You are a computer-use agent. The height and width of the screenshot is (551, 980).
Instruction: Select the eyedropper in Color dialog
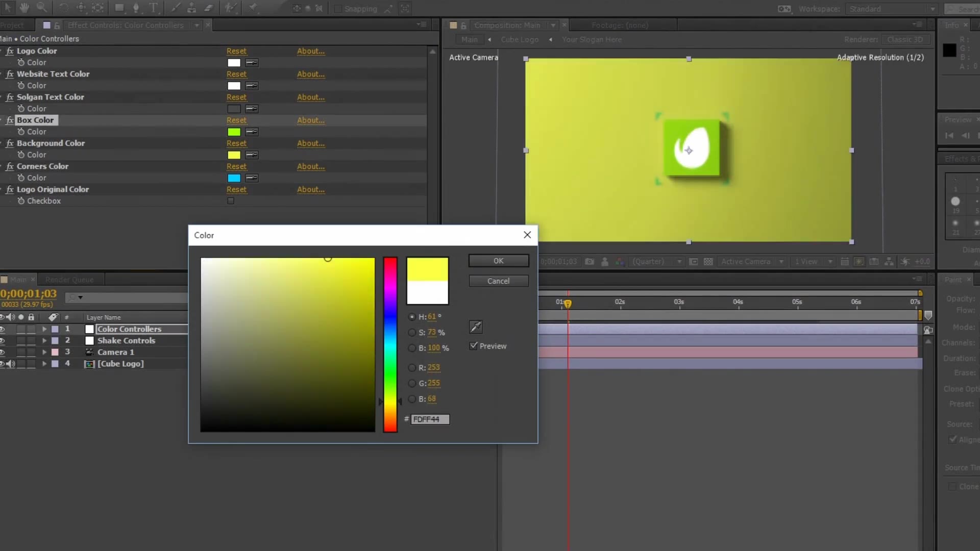475,327
